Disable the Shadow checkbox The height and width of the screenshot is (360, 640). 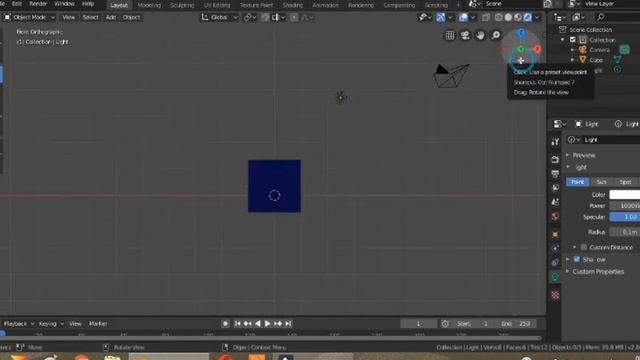point(577,259)
